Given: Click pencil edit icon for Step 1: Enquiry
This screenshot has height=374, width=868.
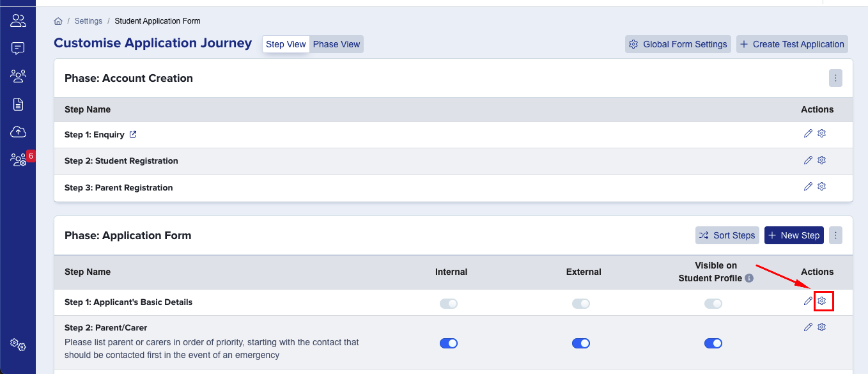Looking at the screenshot, I should point(808,134).
